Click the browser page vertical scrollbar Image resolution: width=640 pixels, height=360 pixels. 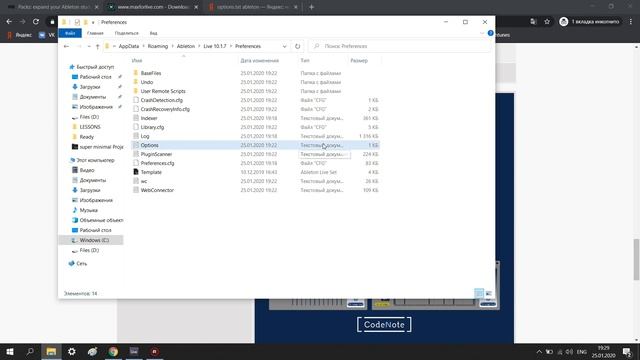[x=636, y=260]
